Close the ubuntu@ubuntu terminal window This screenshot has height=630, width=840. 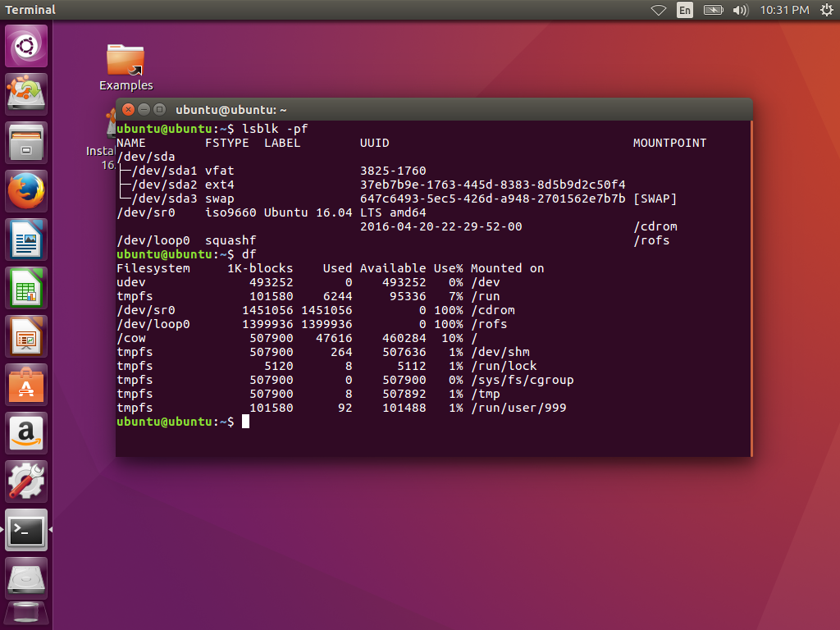pyautogui.click(x=128, y=110)
